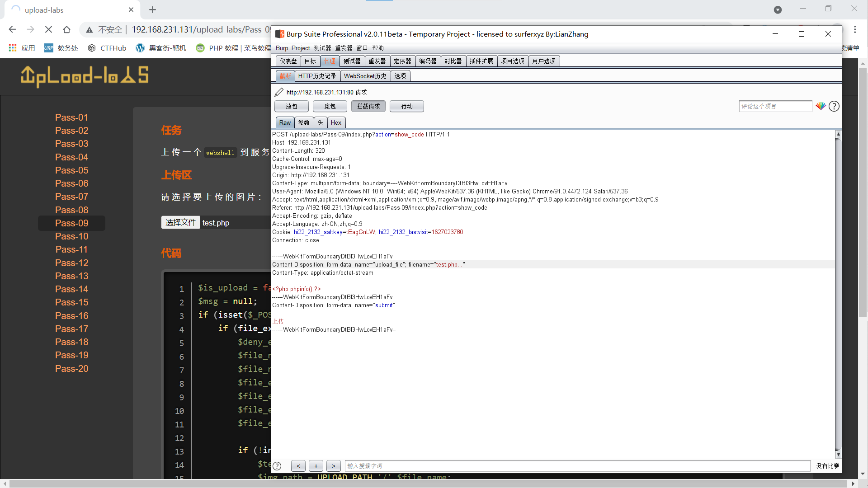Click the Burp request vertical scrollbar

pyautogui.click(x=838, y=294)
